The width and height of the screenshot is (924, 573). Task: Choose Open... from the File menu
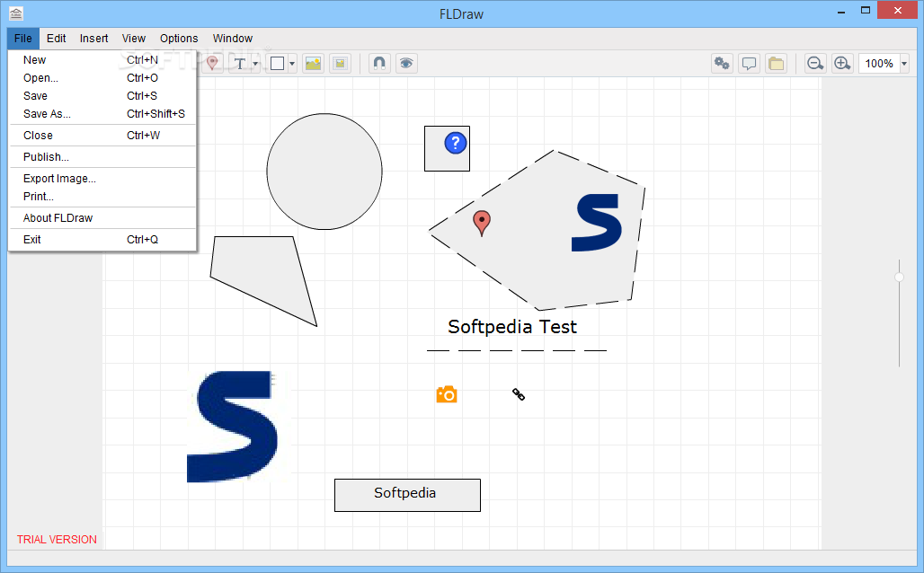coord(102,78)
